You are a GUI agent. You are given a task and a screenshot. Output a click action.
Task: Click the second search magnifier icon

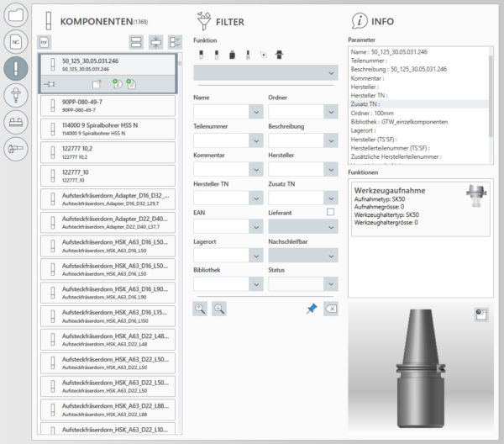coord(219,309)
